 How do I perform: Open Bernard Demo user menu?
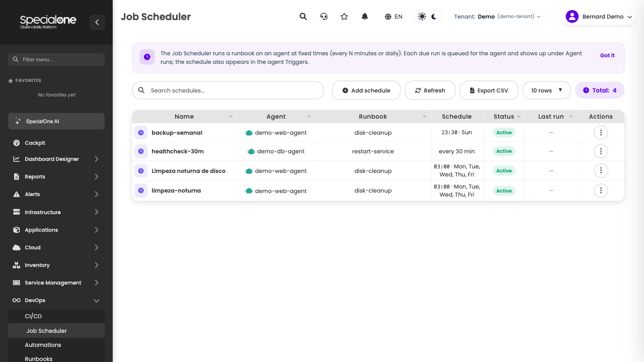[x=599, y=17]
